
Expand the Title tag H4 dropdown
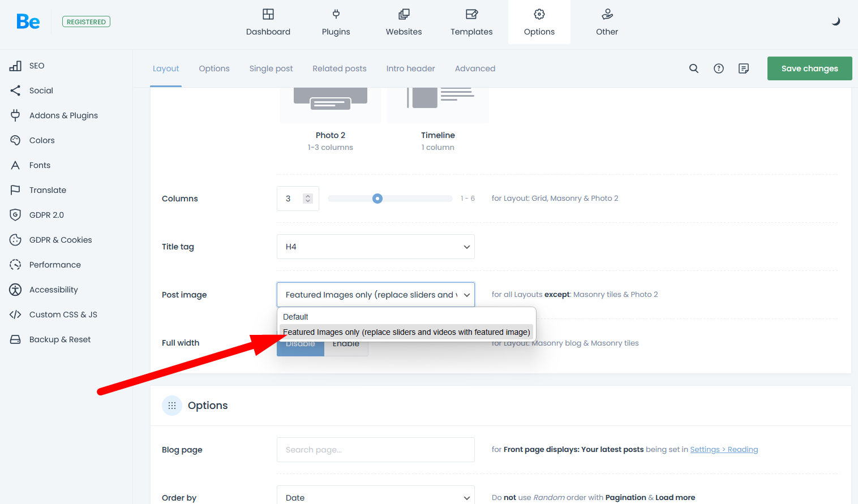point(375,247)
